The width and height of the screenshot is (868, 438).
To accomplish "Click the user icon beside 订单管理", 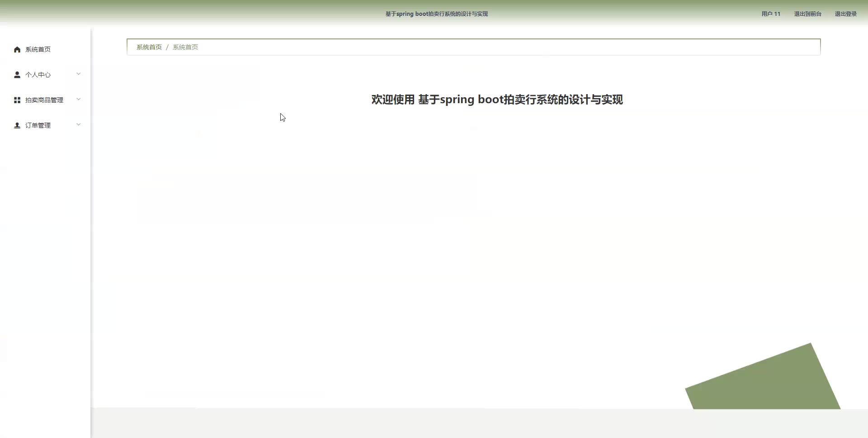I will coord(17,125).
